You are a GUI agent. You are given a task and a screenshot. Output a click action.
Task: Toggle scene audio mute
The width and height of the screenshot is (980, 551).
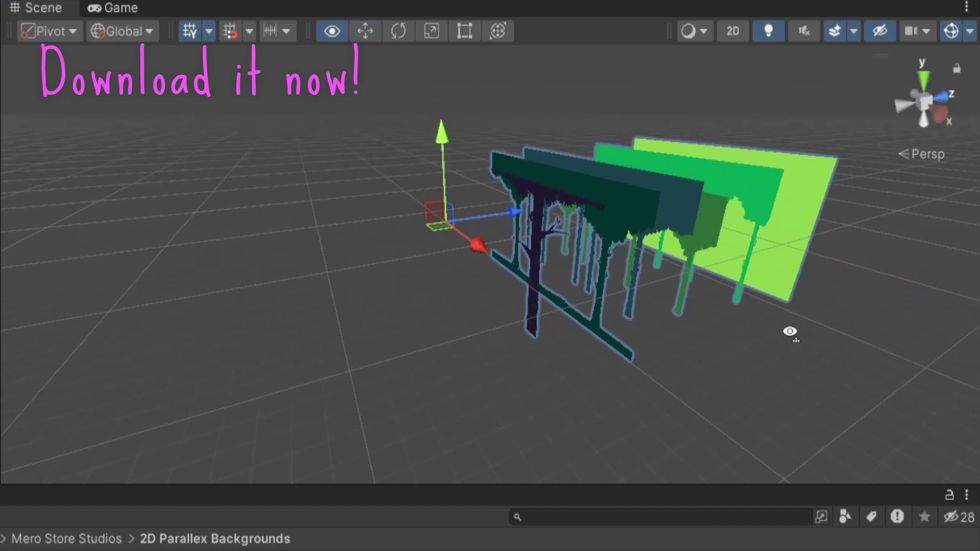[x=804, y=31]
